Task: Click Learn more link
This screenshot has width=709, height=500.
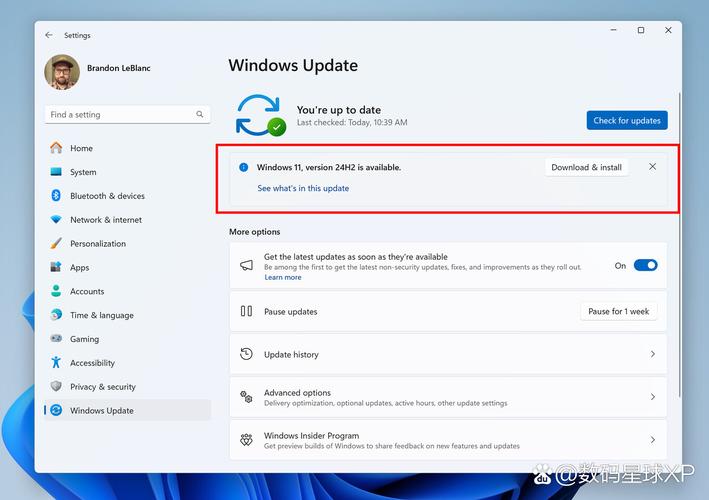Action: pos(283,277)
